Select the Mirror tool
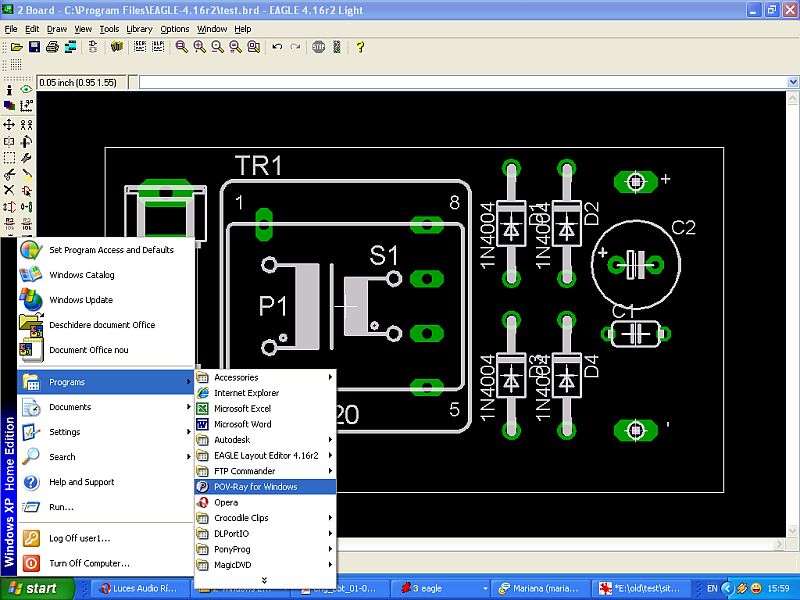Screen dimensions: 800x600 pyautogui.click(x=9, y=141)
